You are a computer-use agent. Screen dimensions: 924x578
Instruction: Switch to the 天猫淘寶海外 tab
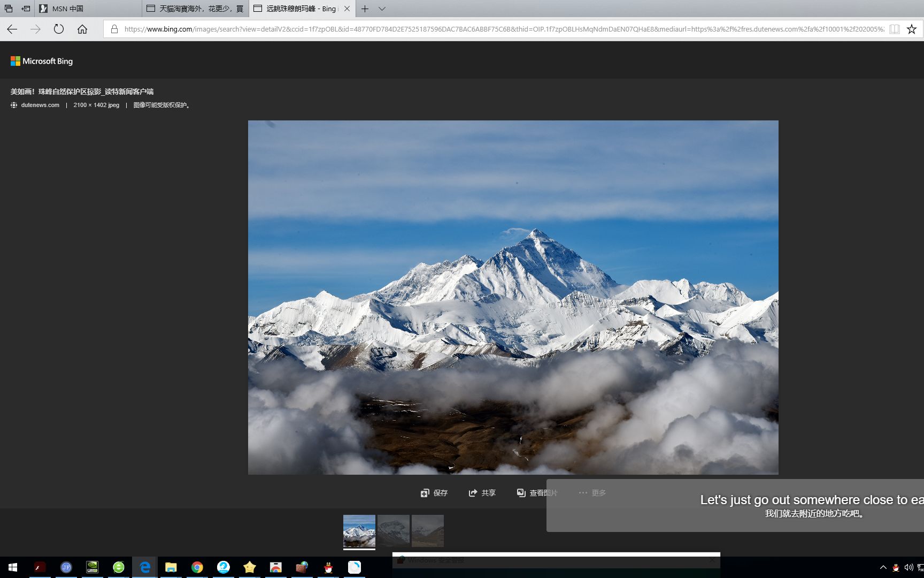coord(196,9)
